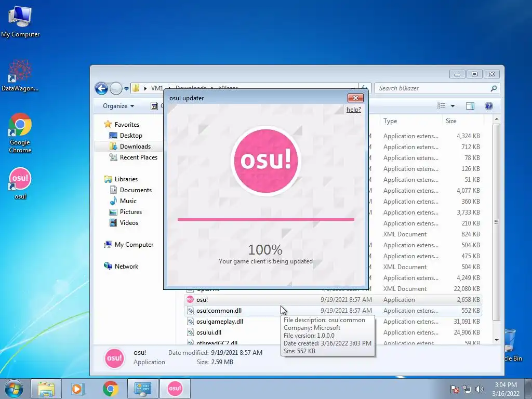Open My Computer desktop icon
Screen dimensions: 532x399
pyautogui.click(x=20, y=22)
